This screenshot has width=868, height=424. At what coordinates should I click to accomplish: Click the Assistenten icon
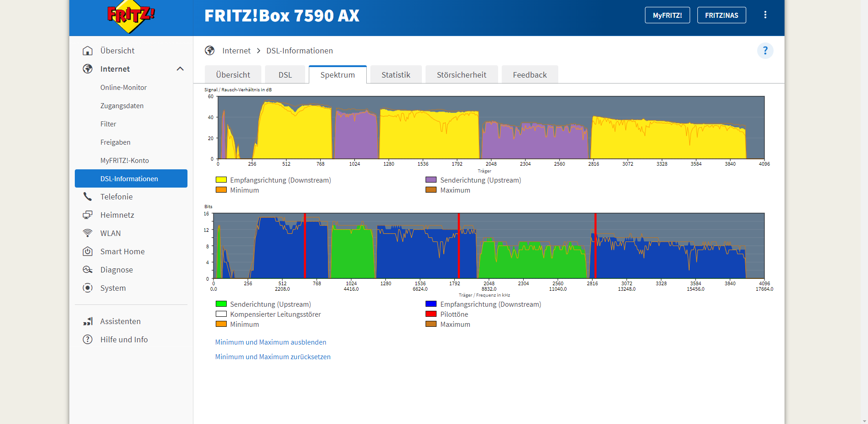point(88,321)
